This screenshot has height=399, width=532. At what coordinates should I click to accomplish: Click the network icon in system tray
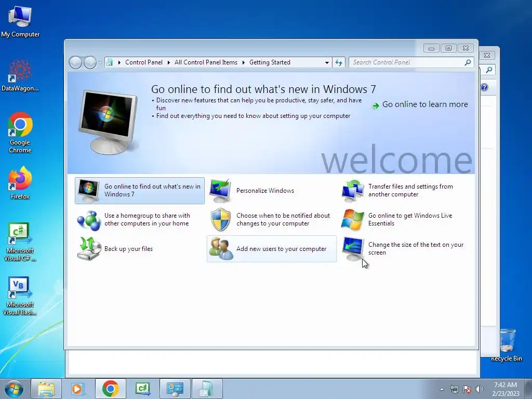point(454,389)
